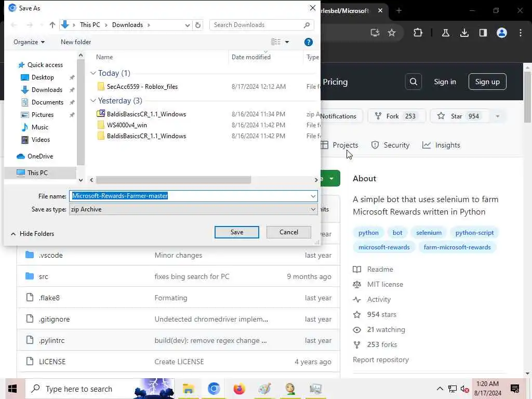Click the horizontal scrollbar in file list
The height and width of the screenshot is (399, 532).
(x=174, y=180)
